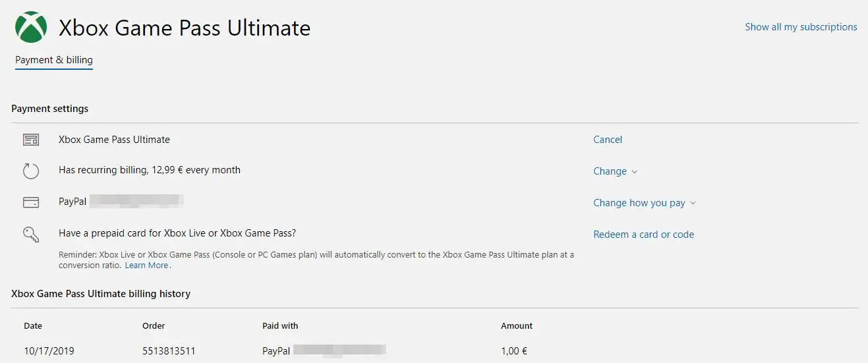Click the key icon for prepaid card

point(31,235)
